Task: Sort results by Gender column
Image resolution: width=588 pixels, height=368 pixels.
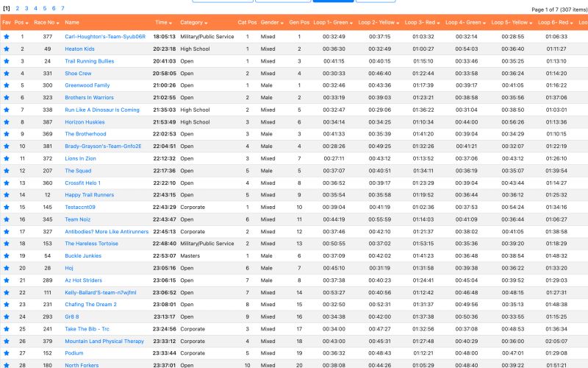Action: pyautogui.click(x=272, y=23)
